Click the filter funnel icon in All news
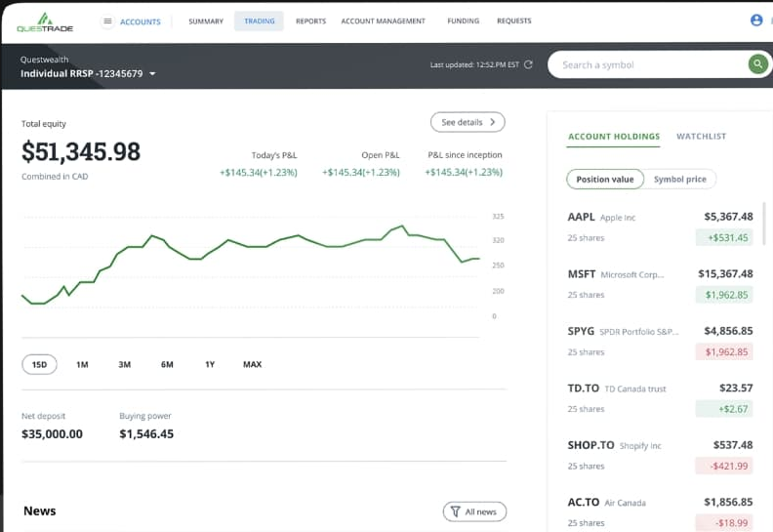 456,512
